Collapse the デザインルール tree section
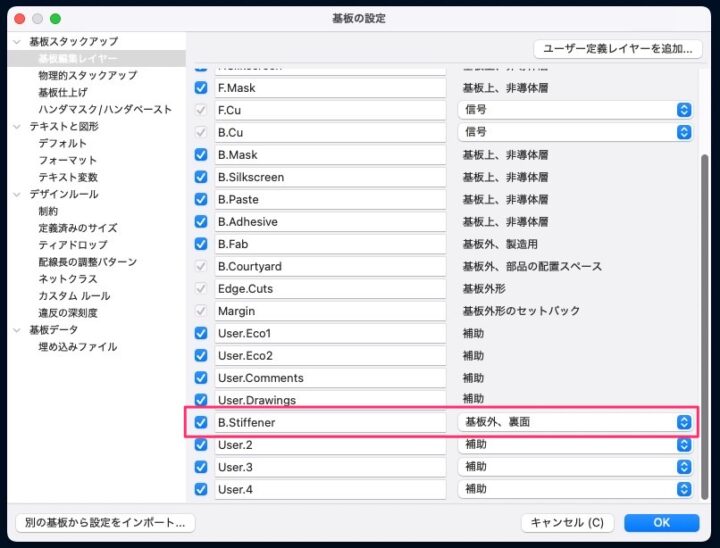 click(x=16, y=194)
